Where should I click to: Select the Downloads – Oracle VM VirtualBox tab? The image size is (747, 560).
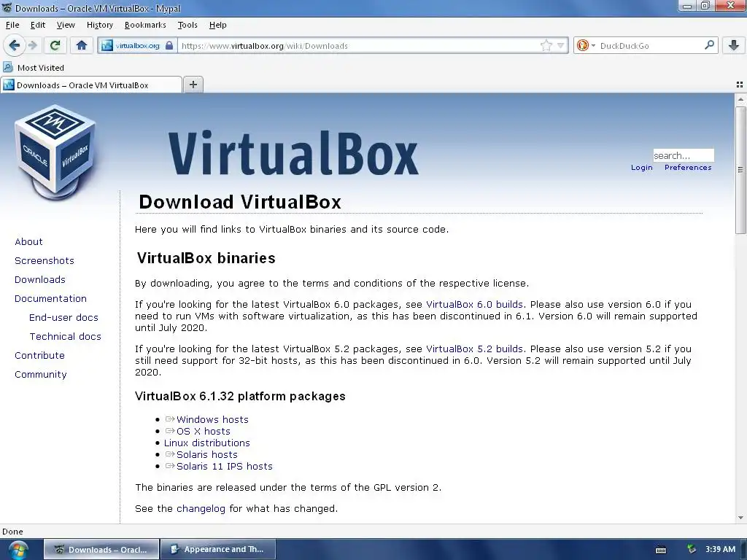pyautogui.click(x=91, y=85)
